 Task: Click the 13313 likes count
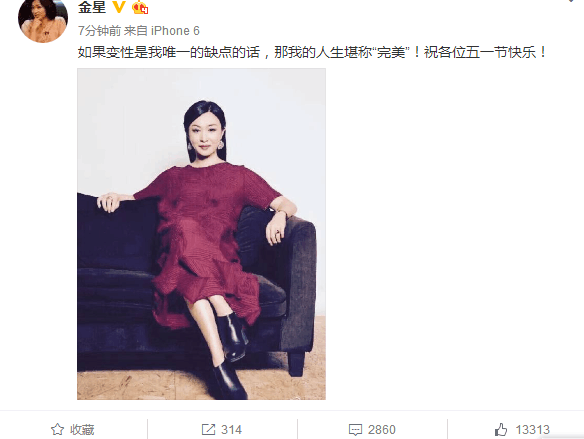coord(533,430)
